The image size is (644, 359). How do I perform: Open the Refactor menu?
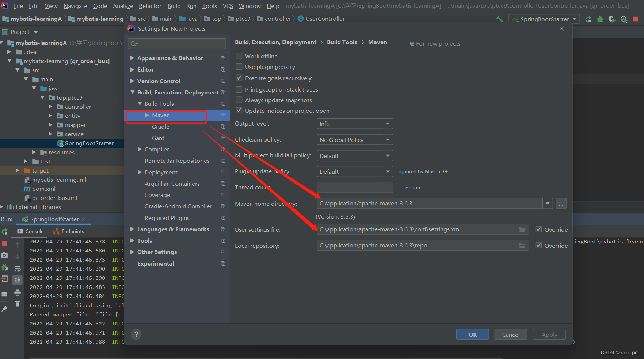tap(150, 6)
